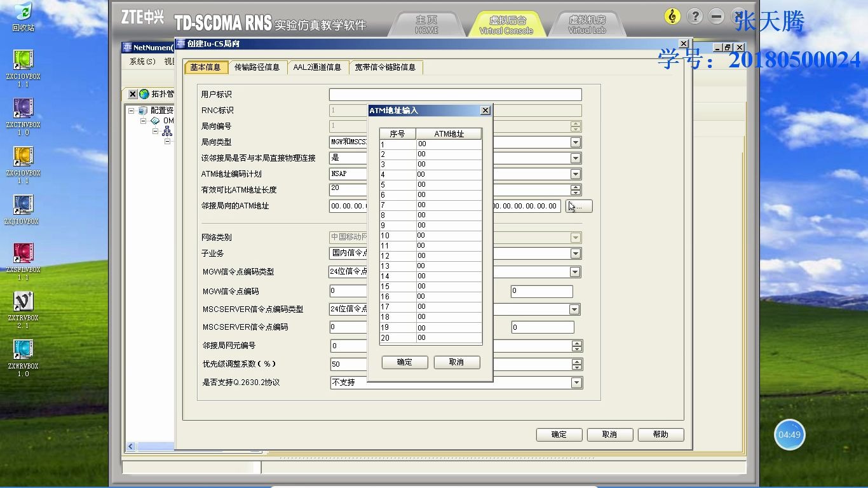868x488 pixels.
Task: Click the ellipsis button beside the ATM address
Action: click(x=579, y=206)
